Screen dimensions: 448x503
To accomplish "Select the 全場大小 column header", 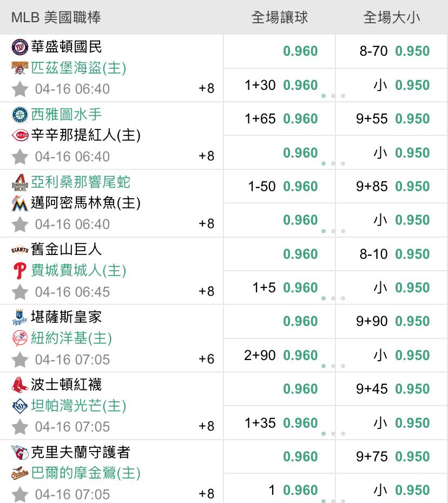I will click(392, 17).
